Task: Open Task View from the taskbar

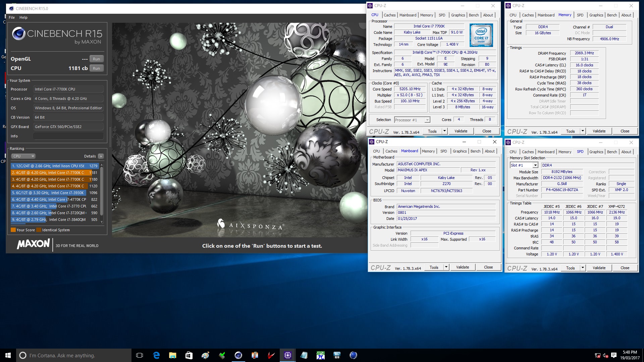Action: coord(140,355)
